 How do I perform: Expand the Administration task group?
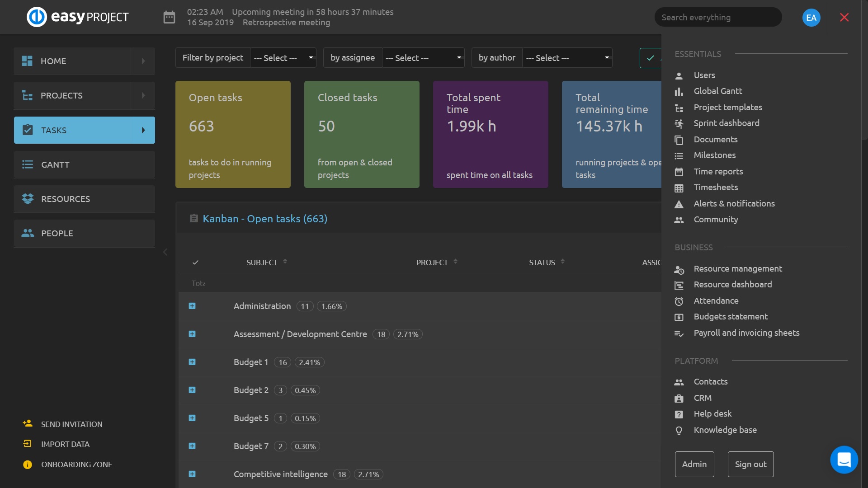tap(192, 306)
